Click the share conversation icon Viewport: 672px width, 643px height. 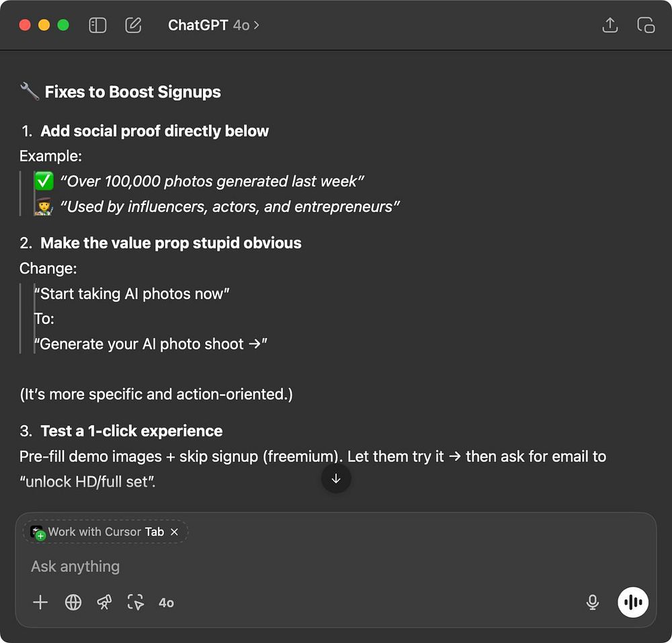pyautogui.click(x=610, y=26)
